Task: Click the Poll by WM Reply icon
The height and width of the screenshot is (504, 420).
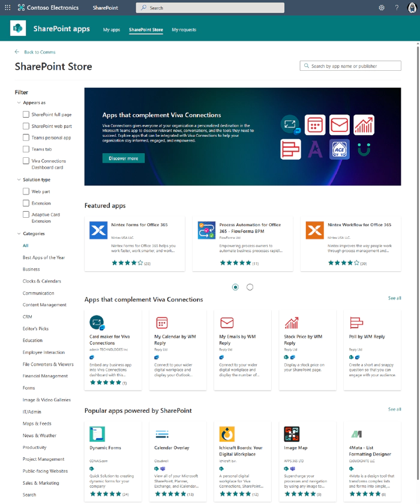Action: [x=356, y=323]
